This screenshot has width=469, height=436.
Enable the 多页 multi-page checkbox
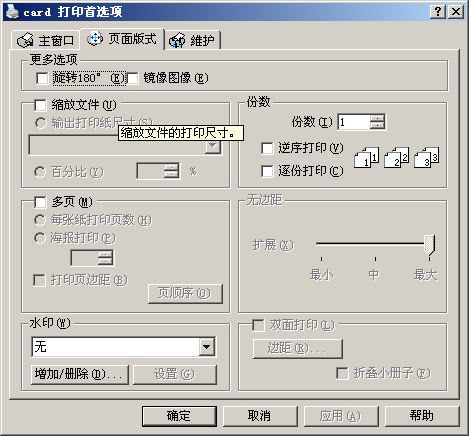pyautogui.click(x=40, y=202)
